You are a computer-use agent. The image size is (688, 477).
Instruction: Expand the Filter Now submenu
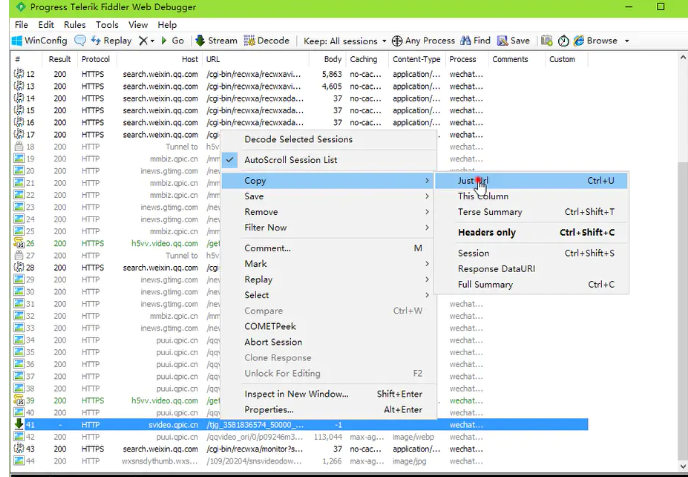tap(329, 227)
